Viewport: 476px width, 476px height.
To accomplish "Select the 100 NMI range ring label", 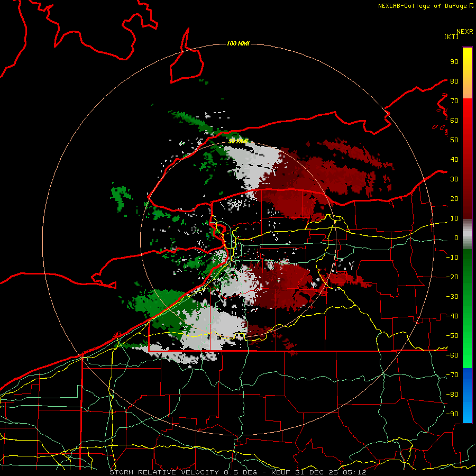I will click(x=238, y=44).
